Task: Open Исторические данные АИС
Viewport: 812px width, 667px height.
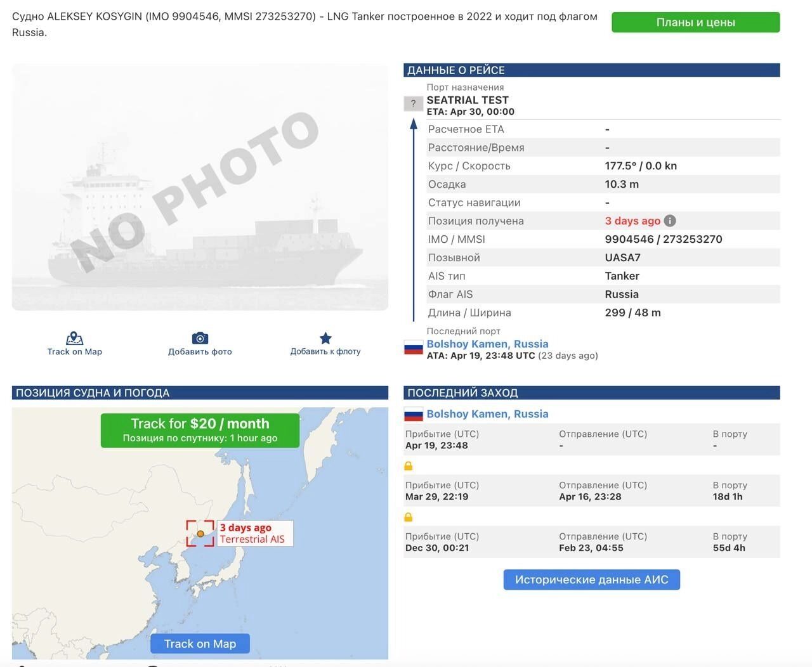Action: [x=591, y=580]
